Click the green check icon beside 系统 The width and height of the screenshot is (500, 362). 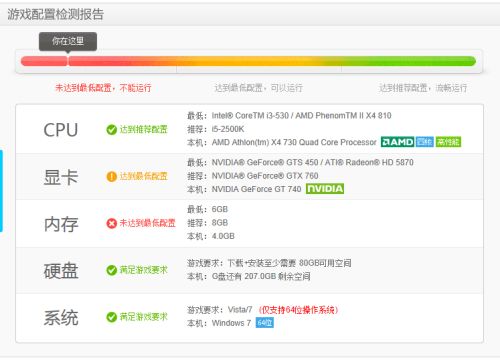click(x=111, y=317)
